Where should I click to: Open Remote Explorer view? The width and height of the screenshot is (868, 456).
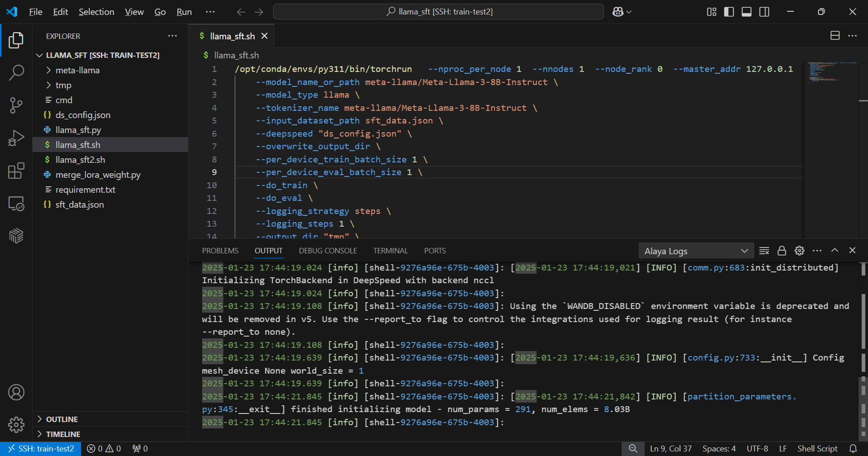click(x=16, y=204)
